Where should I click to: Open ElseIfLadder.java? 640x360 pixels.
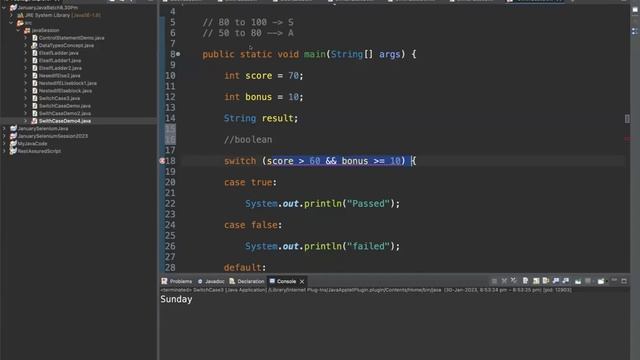pyautogui.click(x=58, y=53)
